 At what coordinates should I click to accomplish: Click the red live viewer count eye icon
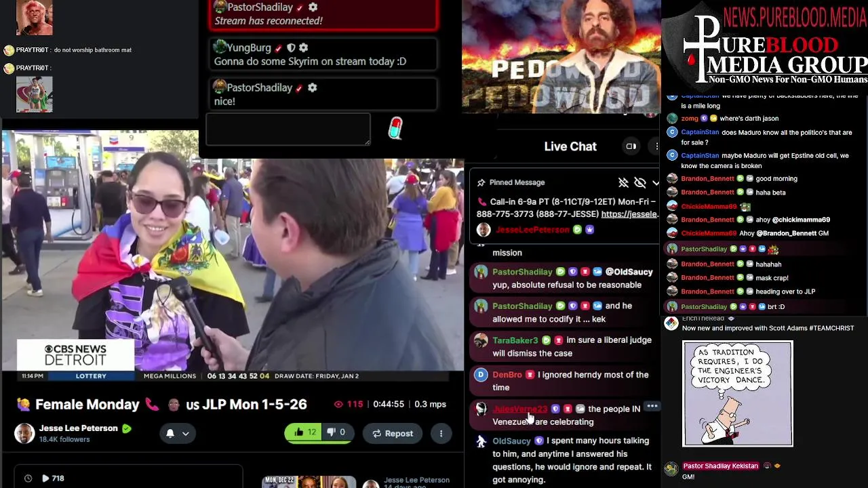click(x=338, y=404)
